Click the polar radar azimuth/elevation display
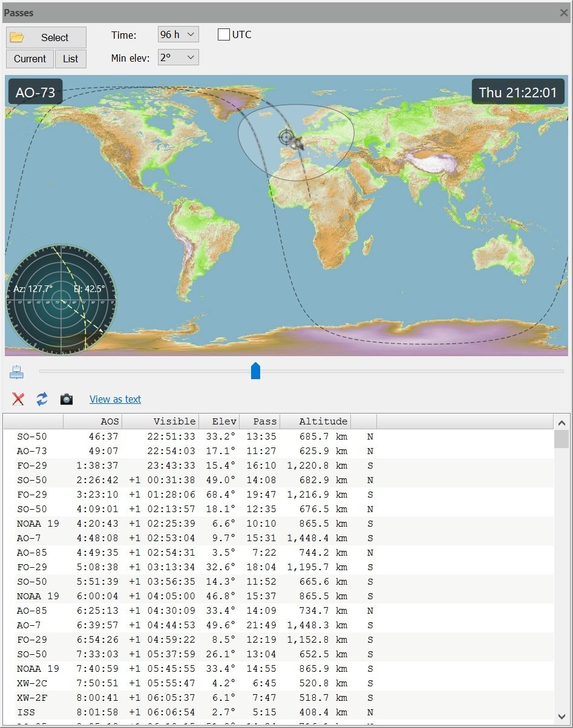This screenshot has height=728, width=573. (x=62, y=299)
